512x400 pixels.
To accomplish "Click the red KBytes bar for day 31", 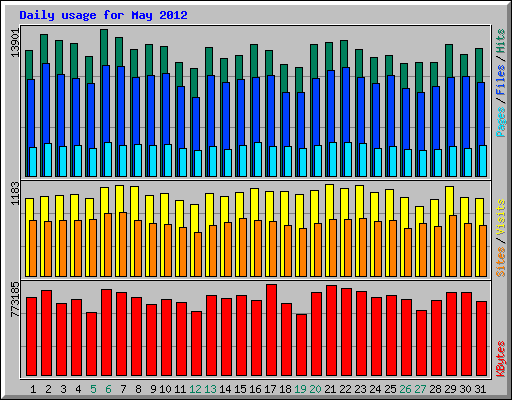I will pos(481,338).
